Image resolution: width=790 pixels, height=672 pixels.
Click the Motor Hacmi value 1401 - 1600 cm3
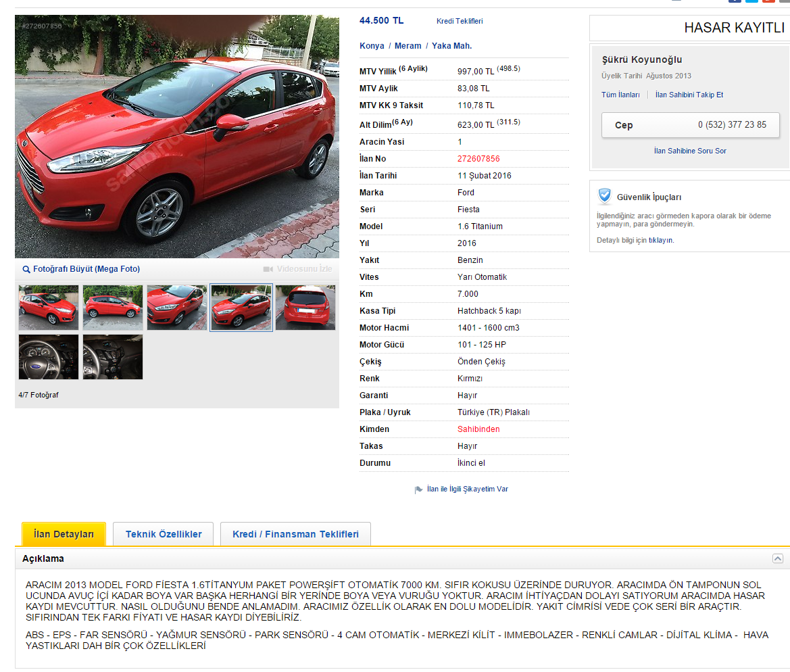[x=488, y=328]
